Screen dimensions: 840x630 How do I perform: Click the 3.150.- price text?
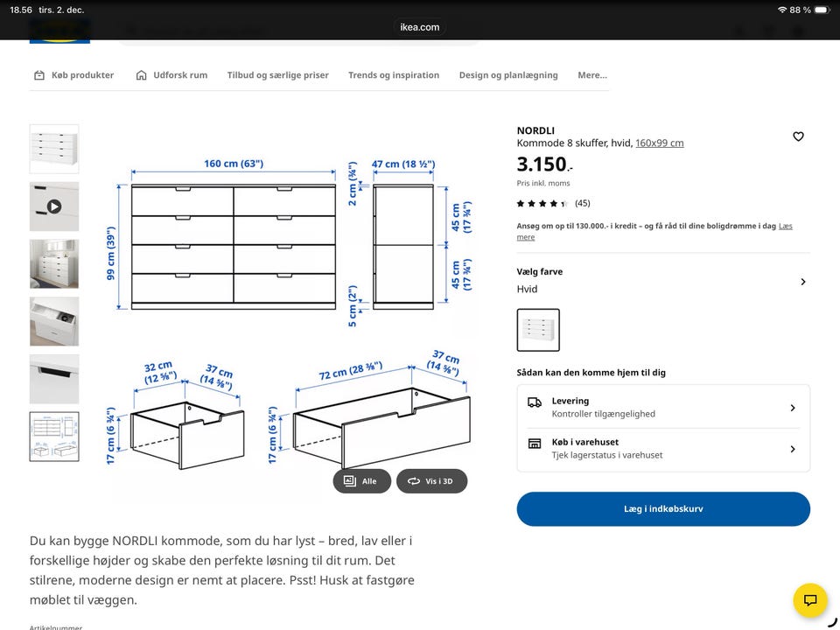click(544, 164)
